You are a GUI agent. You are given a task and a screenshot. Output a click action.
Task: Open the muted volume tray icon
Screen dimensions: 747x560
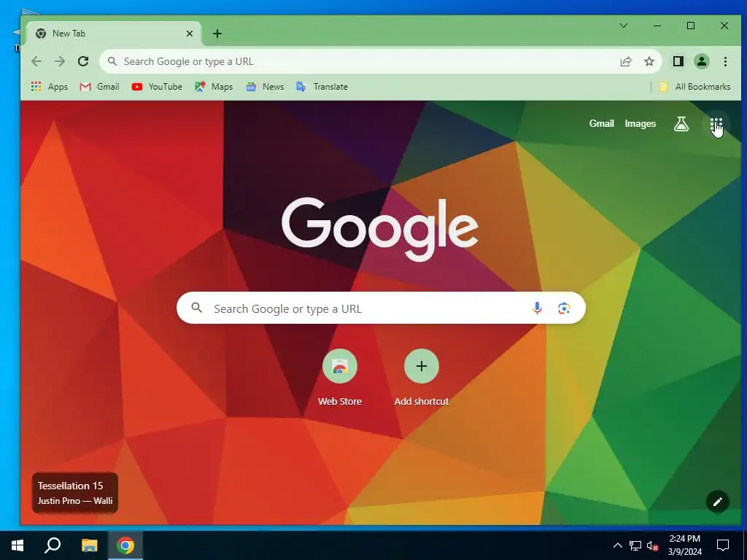pyautogui.click(x=652, y=545)
